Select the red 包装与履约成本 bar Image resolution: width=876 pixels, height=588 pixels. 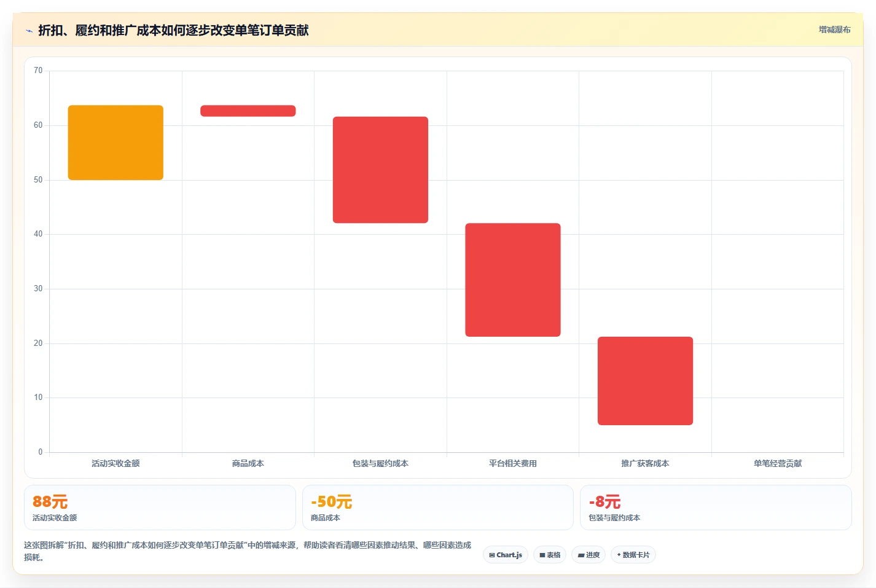[380, 170]
